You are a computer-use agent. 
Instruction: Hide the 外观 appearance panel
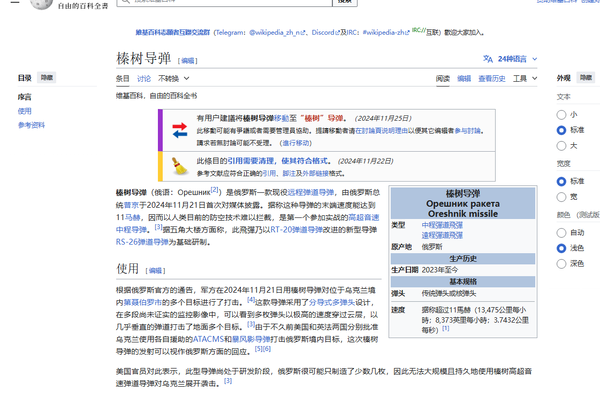point(586,78)
